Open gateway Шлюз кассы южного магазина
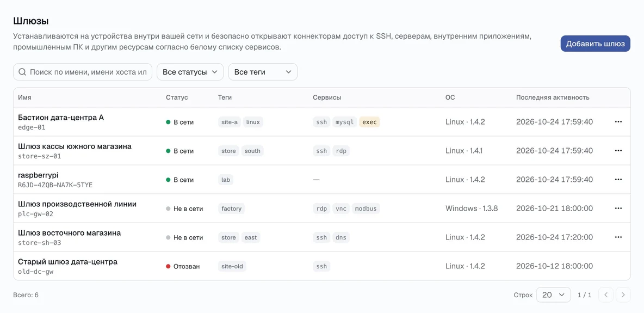Viewport: 644px width, 313px height. pos(75,146)
